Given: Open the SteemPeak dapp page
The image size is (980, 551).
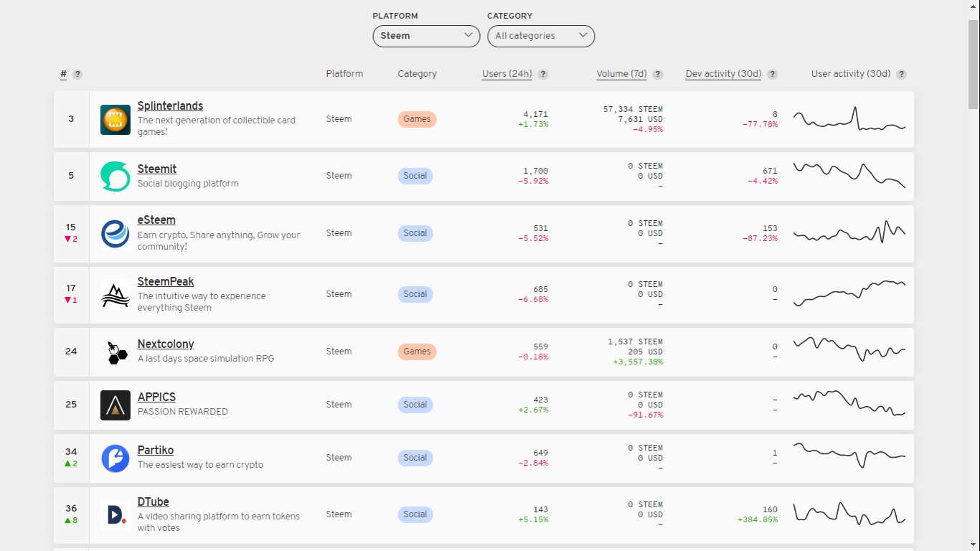Looking at the screenshot, I should coord(166,282).
